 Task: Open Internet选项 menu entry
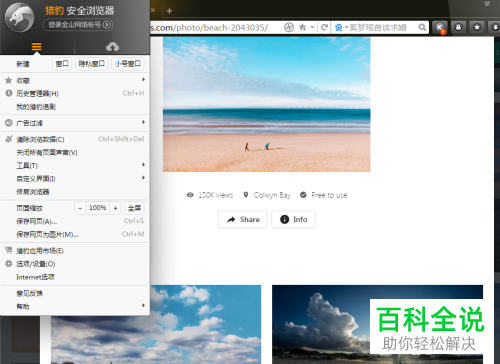click(75, 277)
